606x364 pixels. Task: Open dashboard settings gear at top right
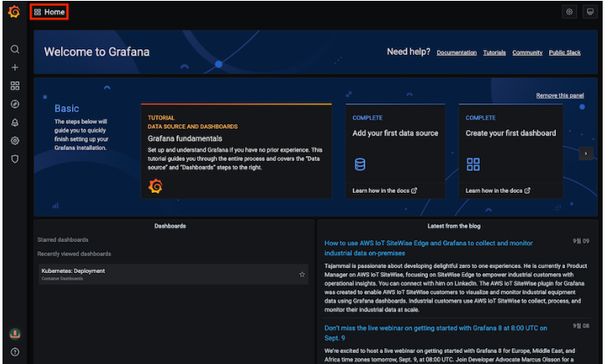[569, 12]
